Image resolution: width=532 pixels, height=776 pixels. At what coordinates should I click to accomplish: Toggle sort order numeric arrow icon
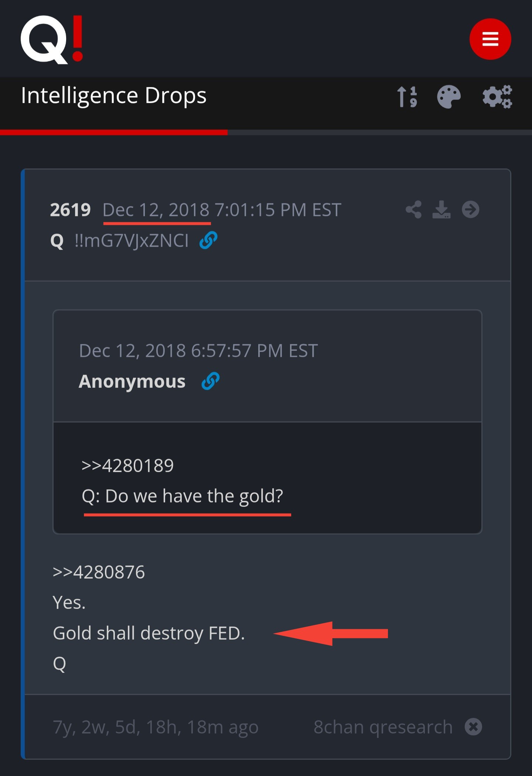click(x=407, y=97)
